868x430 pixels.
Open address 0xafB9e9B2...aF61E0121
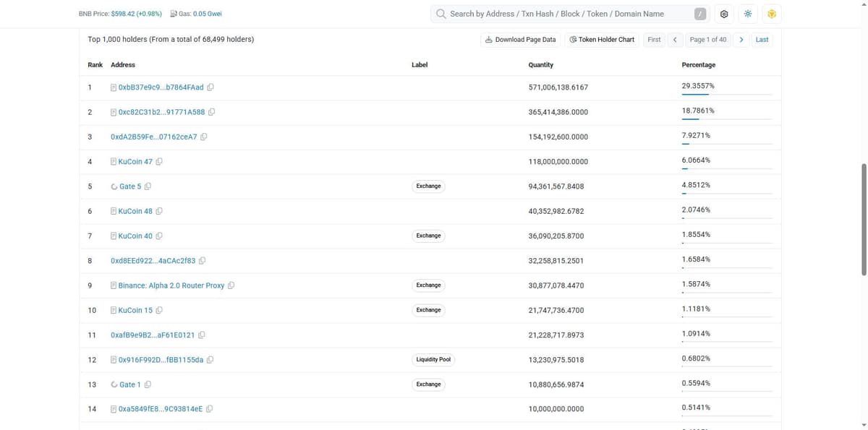click(x=153, y=335)
